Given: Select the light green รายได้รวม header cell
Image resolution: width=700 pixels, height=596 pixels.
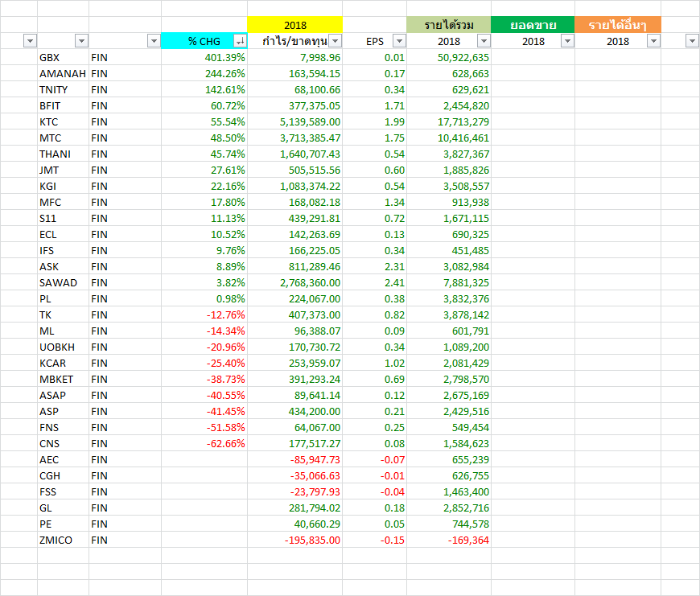Looking at the screenshot, I should point(449,25).
